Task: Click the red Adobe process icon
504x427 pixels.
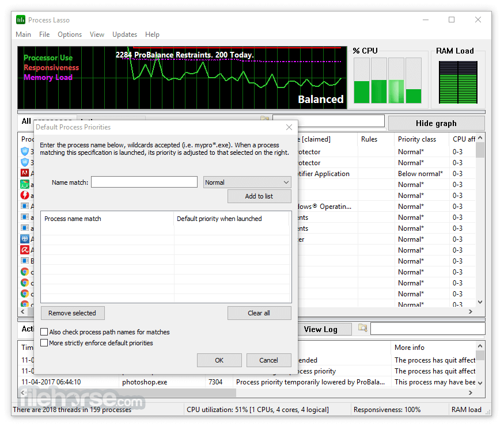Action: [25, 173]
